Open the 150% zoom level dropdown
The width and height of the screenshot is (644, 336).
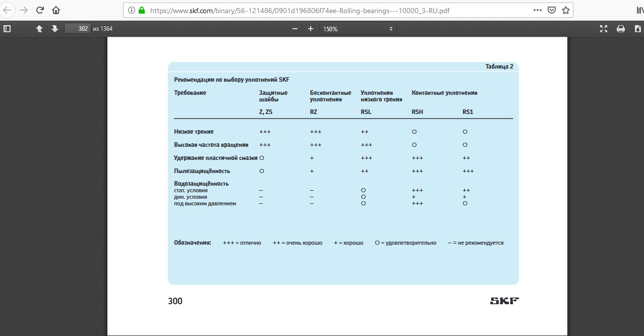358,29
